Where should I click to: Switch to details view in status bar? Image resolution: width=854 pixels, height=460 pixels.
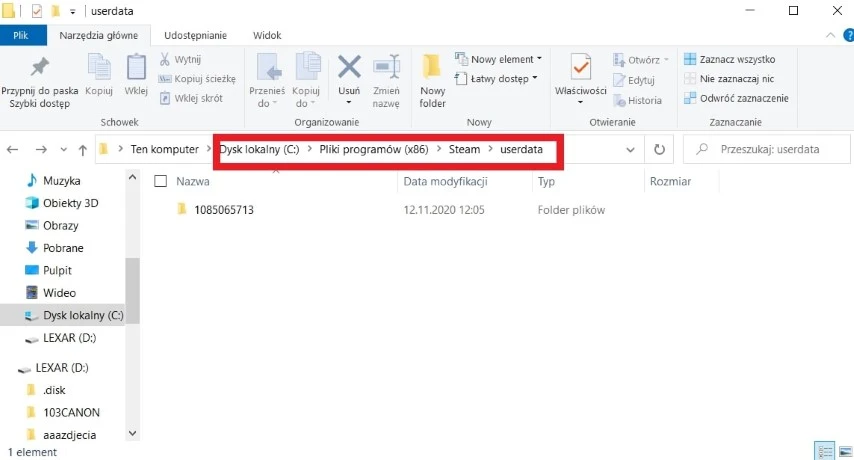click(x=824, y=451)
